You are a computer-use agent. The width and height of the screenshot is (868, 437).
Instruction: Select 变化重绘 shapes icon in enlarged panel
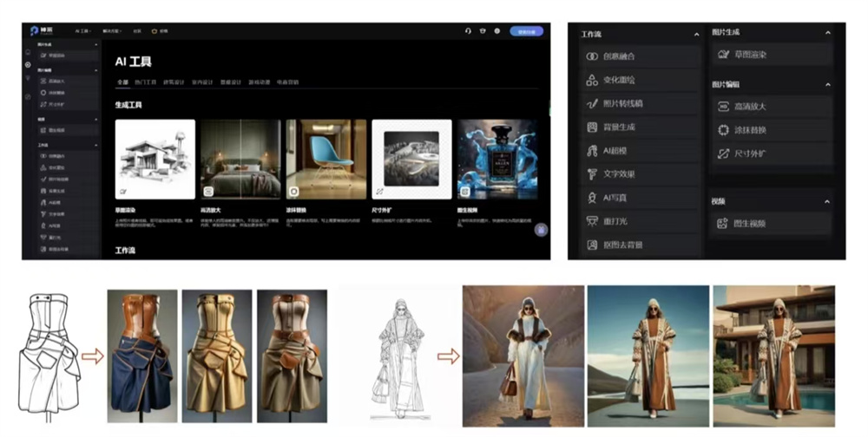pos(592,81)
